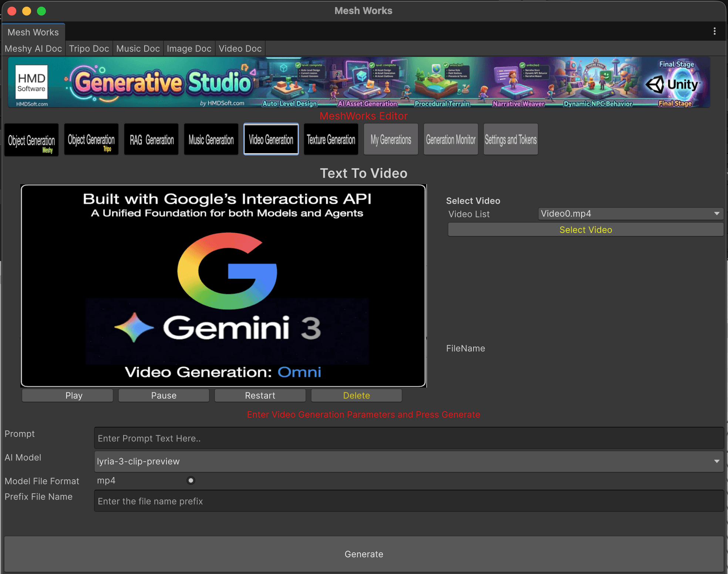Click the Generative Studio banner image
The height and width of the screenshot is (574, 728).
(359, 82)
